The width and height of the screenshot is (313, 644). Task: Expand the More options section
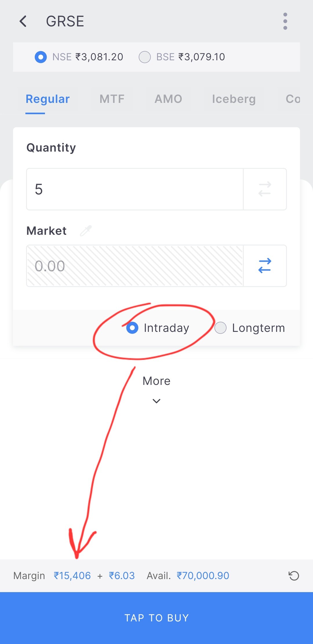coord(156,381)
